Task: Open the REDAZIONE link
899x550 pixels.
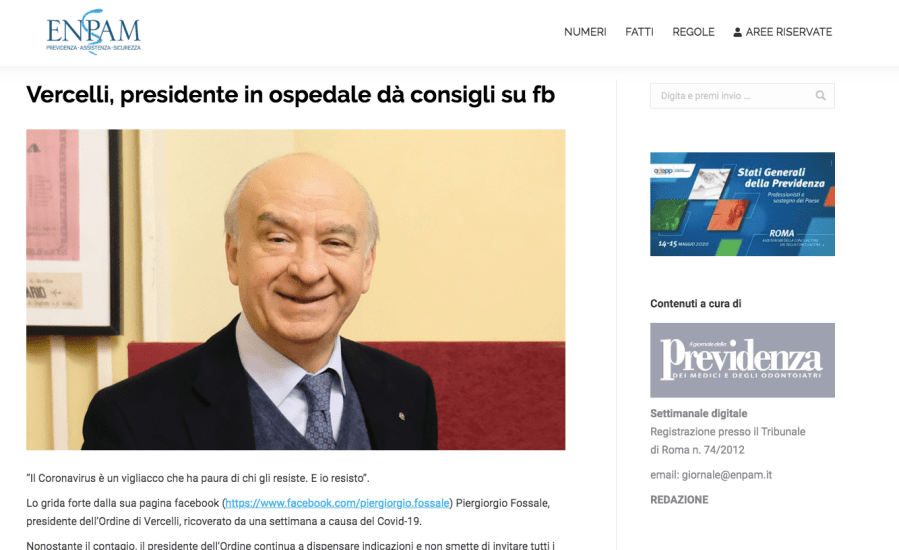Action: (x=679, y=500)
